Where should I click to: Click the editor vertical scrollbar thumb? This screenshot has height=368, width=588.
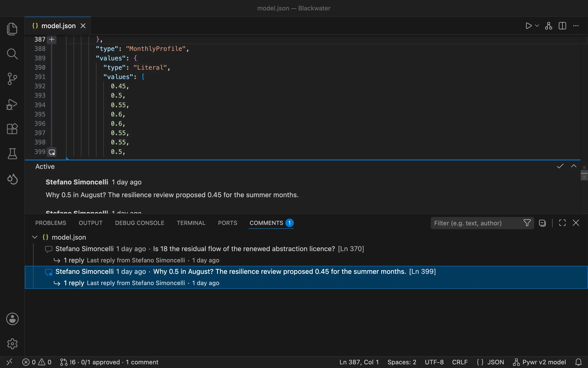(x=584, y=175)
